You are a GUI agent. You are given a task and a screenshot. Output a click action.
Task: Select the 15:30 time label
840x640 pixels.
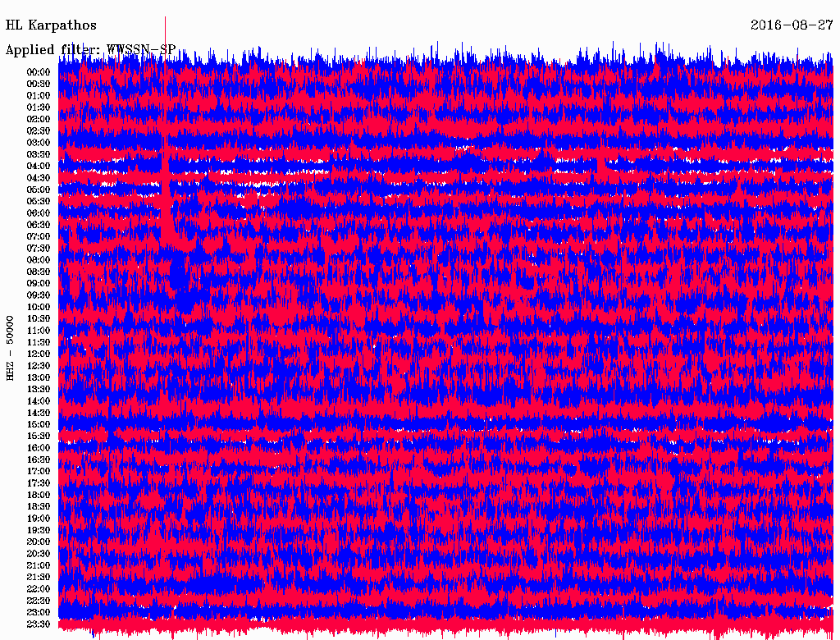pyautogui.click(x=39, y=437)
